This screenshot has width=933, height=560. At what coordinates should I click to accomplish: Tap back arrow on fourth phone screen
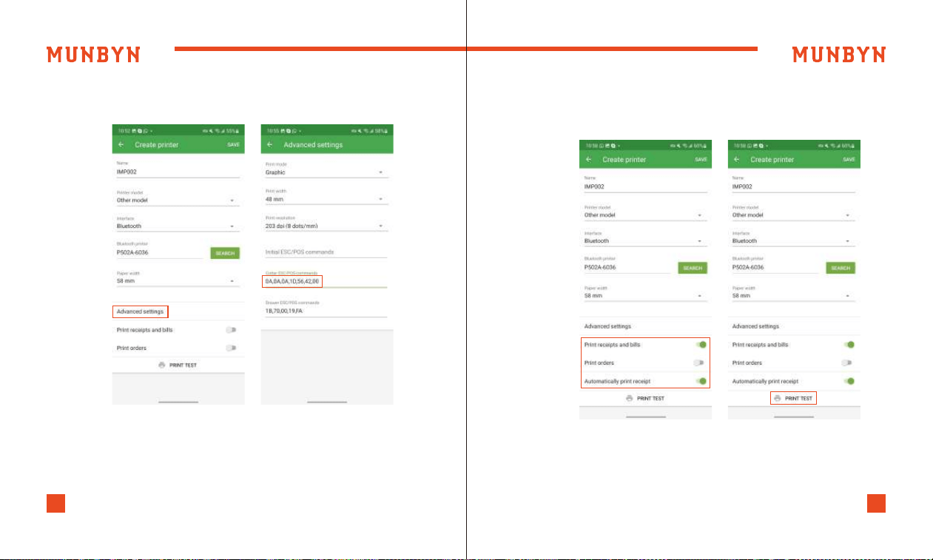(x=737, y=160)
